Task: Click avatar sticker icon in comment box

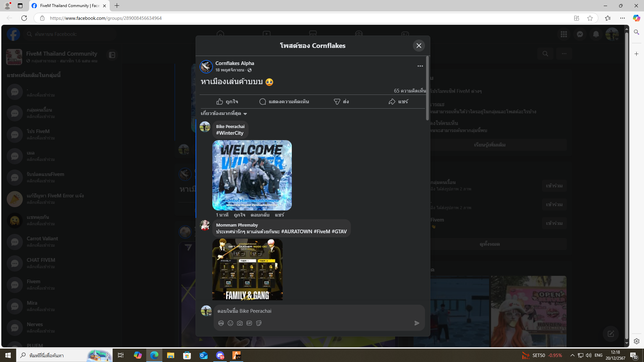Action: (221, 323)
